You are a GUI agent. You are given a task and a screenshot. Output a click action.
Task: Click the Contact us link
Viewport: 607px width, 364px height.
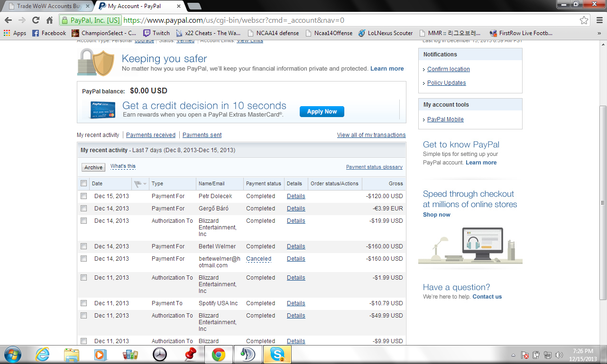(487, 297)
